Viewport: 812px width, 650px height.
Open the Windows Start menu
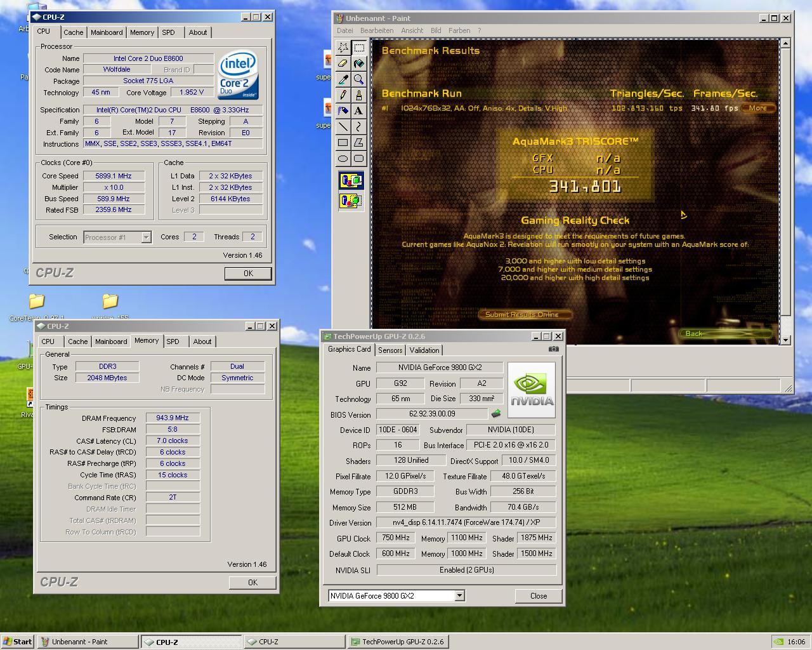pos(18,642)
